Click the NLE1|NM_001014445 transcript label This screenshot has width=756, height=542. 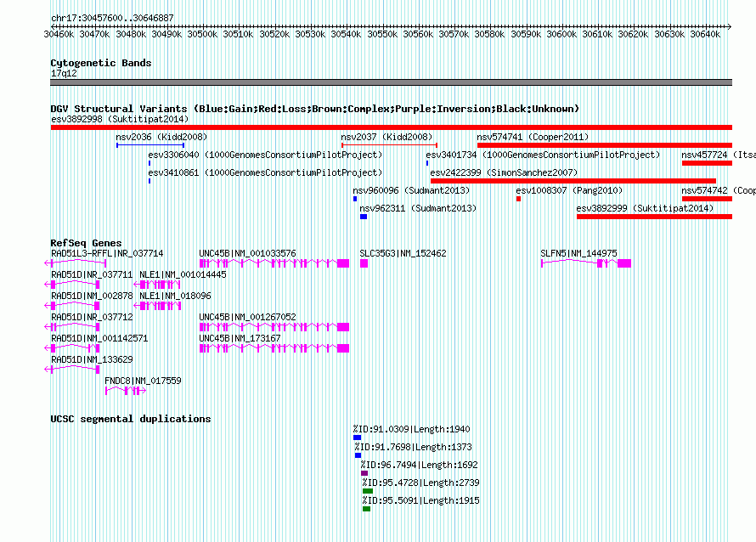click(183, 275)
